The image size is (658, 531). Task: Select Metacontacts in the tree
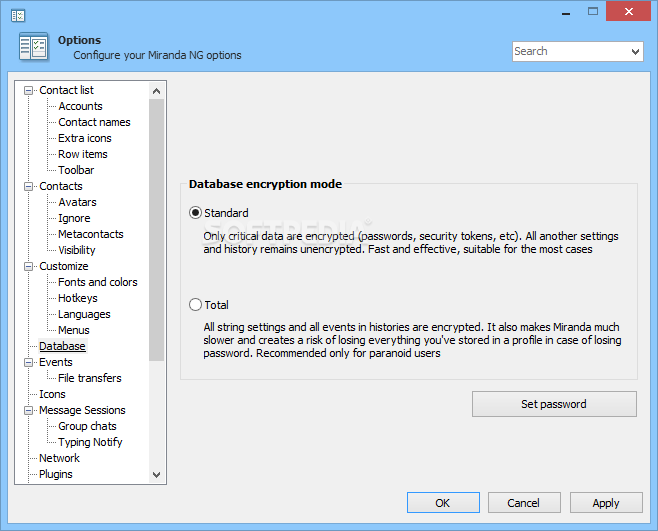click(91, 234)
